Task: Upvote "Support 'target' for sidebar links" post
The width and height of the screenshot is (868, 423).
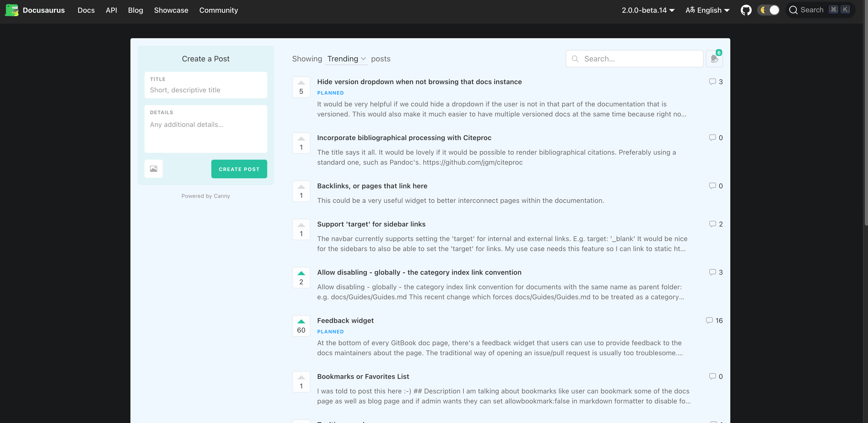Action: click(301, 229)
